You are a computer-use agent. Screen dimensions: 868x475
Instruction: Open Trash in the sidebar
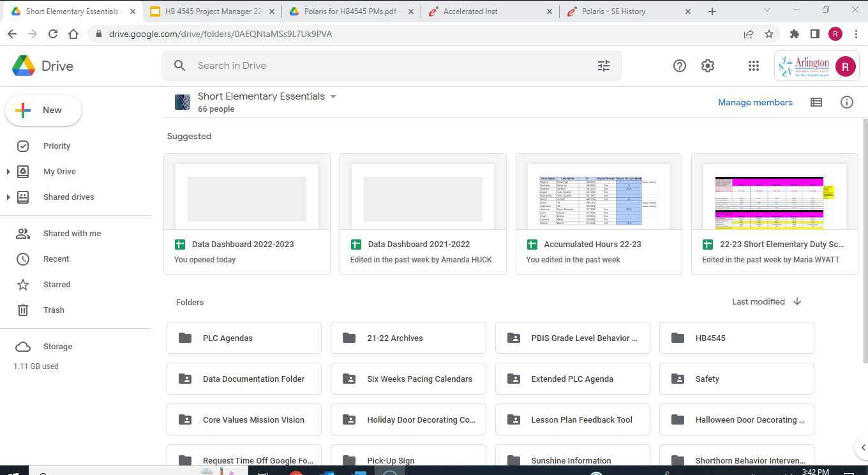[x=54, y=310]
